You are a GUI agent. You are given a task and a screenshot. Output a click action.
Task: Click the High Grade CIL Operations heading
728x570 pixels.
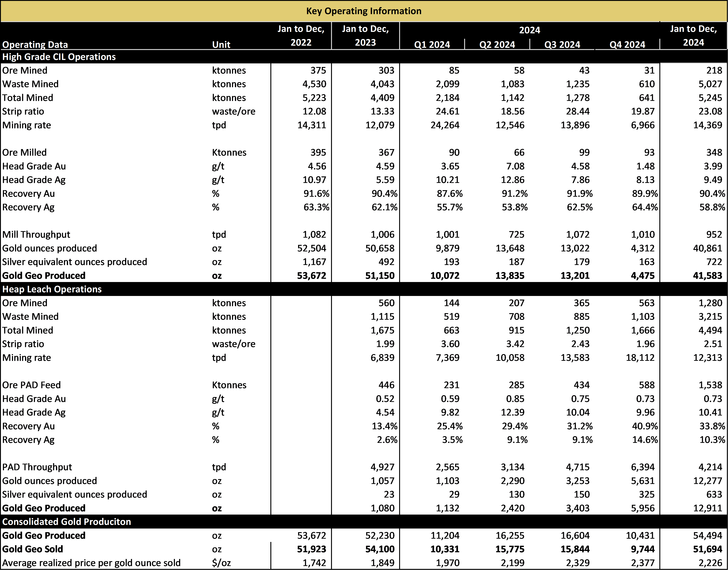point(59,57)
